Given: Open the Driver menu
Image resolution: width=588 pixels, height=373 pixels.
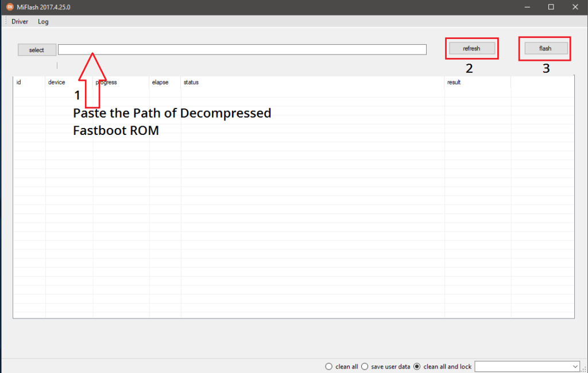Looking at the screenshot, I should point(20,21).
